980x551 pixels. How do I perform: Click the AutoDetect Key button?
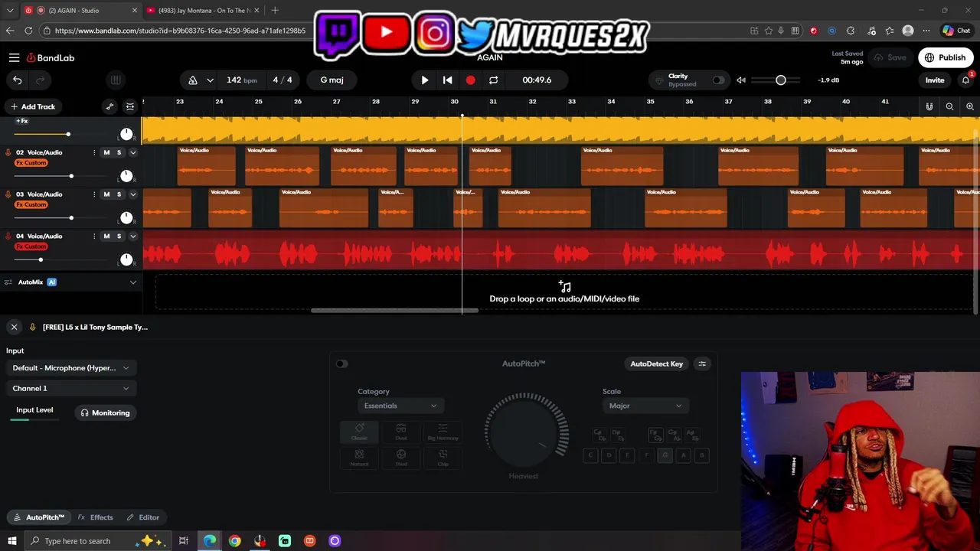656,364
